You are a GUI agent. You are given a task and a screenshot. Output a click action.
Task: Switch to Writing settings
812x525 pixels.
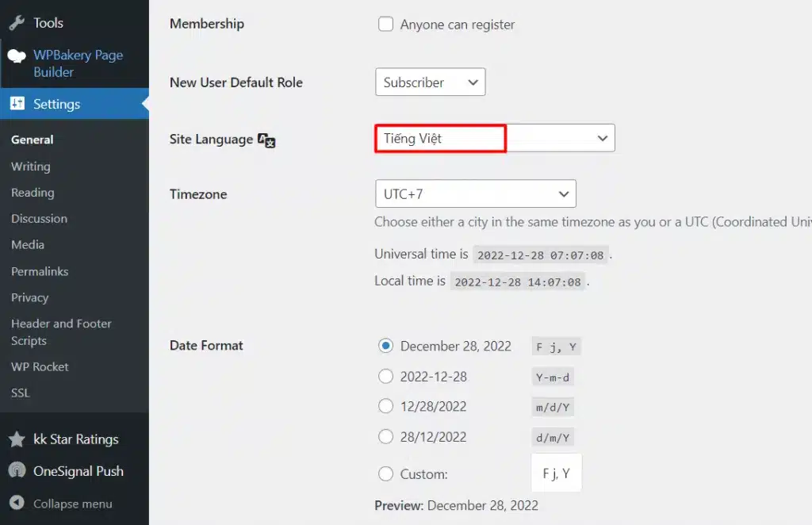tap(30, 167)
